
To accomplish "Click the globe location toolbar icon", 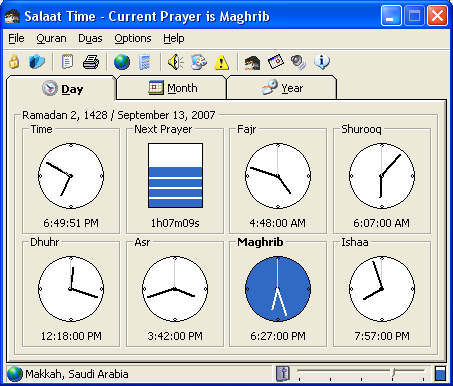I will (122, 62).
